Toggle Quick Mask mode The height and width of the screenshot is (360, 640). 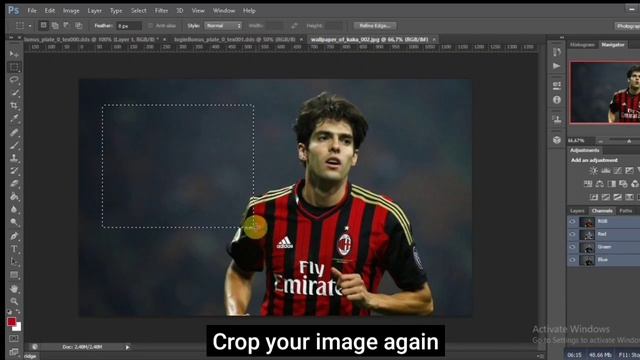pos(14,338)
